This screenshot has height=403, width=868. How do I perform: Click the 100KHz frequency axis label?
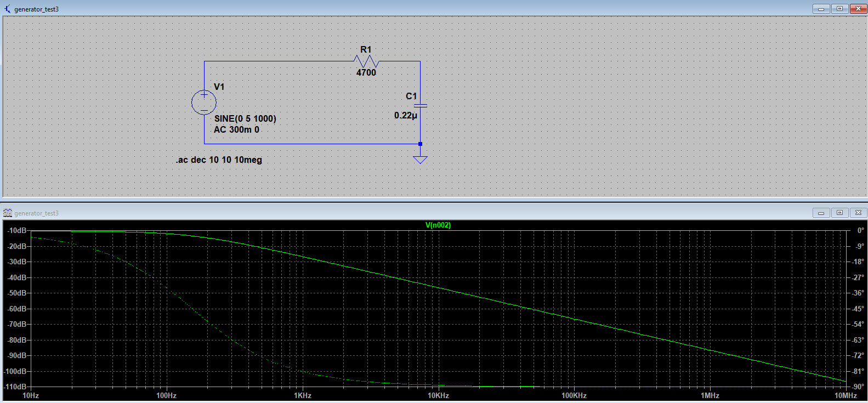tap(574, 395)
